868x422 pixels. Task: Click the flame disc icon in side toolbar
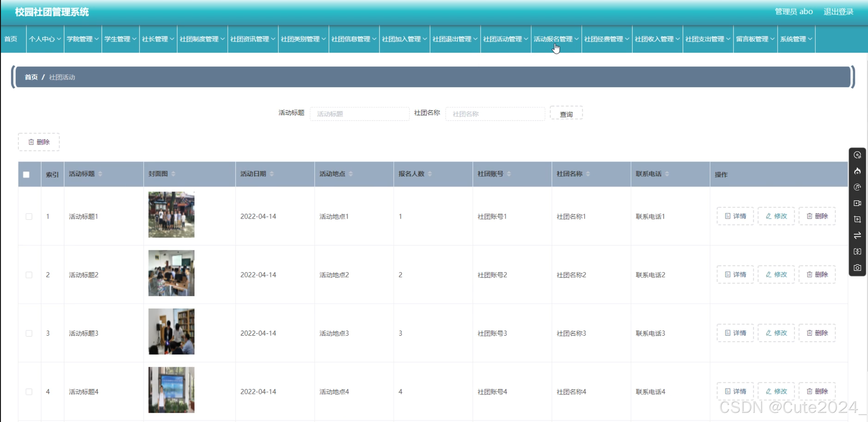pos(857,171)
